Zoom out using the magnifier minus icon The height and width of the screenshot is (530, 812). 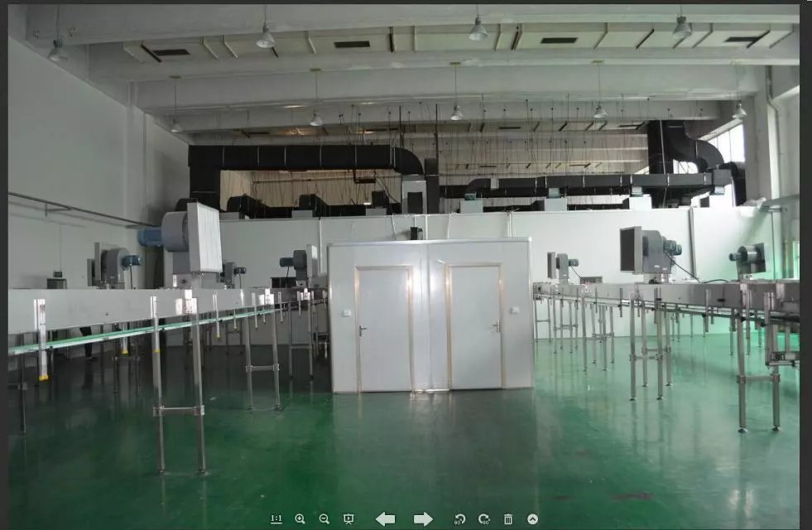click(324, 519)
